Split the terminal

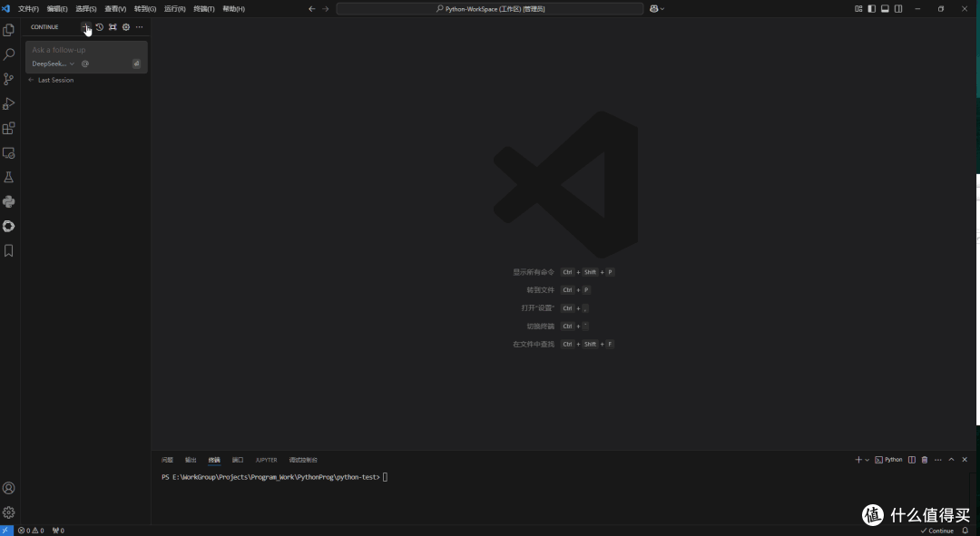(912, 460)
